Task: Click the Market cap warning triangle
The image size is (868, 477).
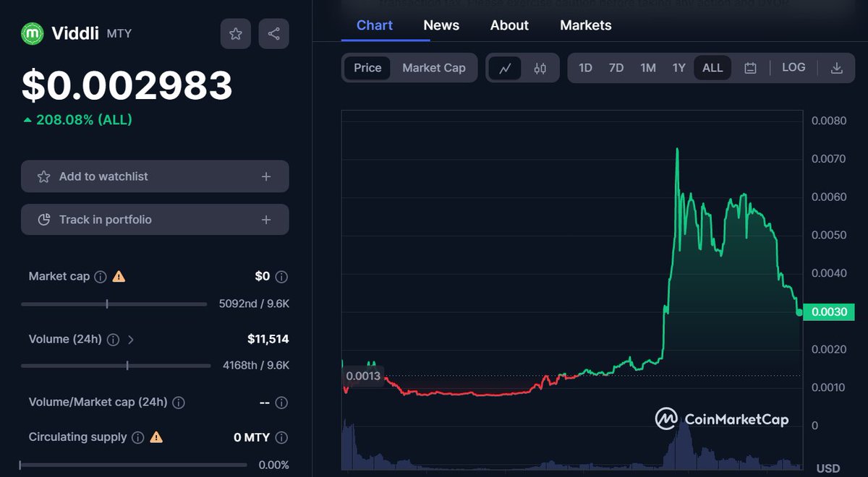Action: point(119,276)
